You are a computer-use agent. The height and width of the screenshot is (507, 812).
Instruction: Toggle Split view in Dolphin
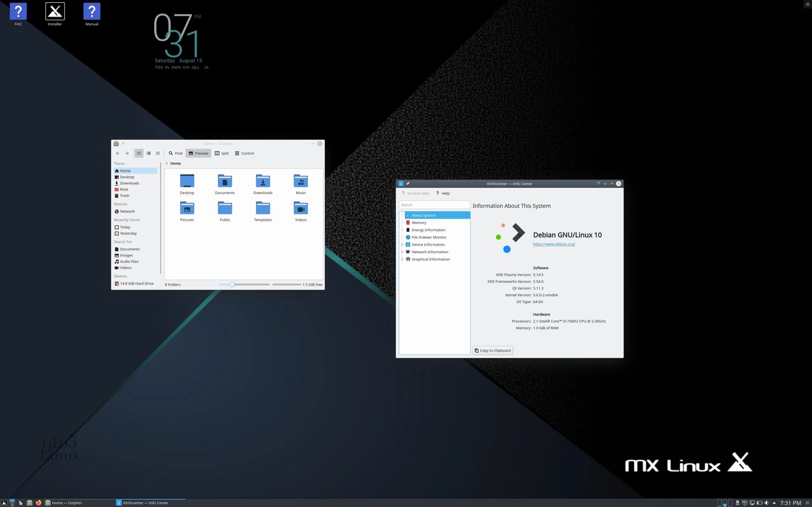pos(221,153)
